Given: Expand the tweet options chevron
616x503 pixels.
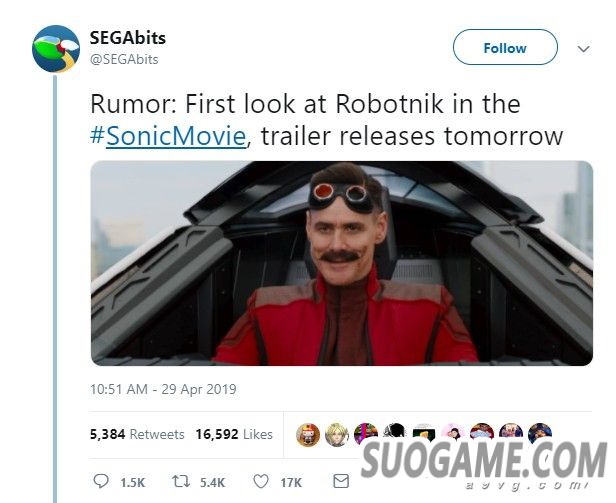Looking at the screenshot, I should click(584, 49).
